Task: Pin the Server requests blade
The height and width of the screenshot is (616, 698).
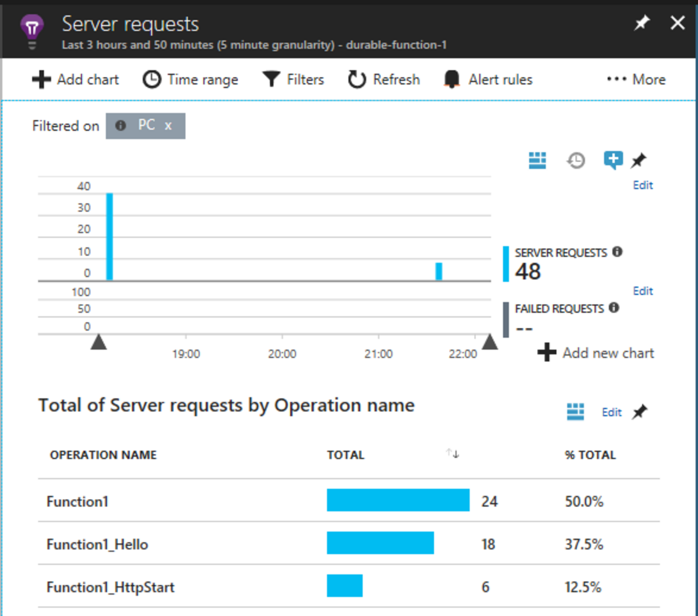Action: click(642, 23)
